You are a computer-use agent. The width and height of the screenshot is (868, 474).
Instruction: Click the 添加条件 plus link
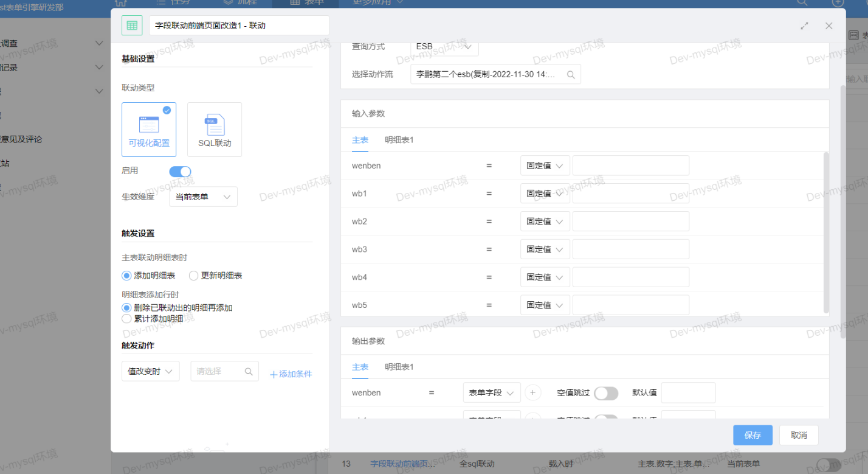[291, 374]
